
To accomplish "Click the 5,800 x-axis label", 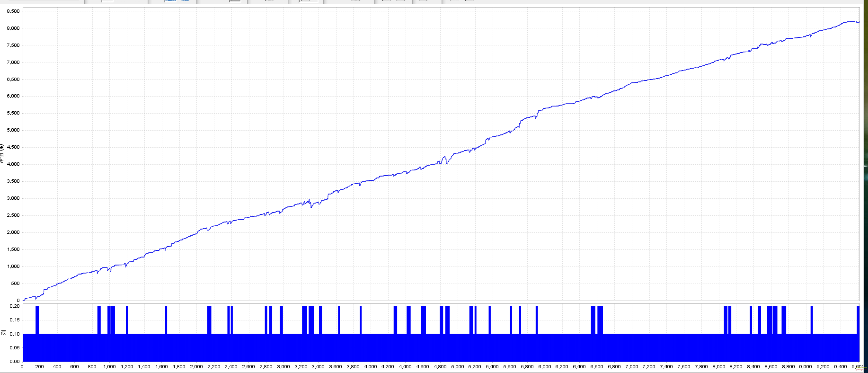I will coord(527,366).
